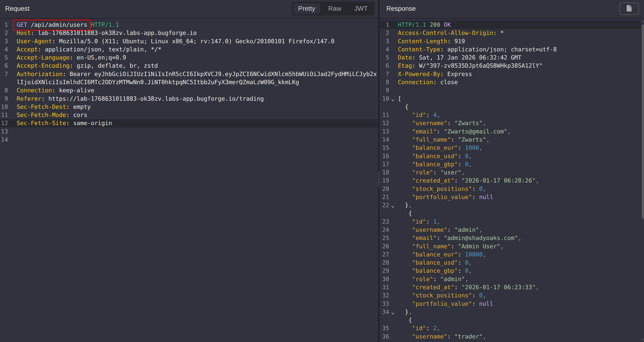This screenshot has height=342, width=644.
Task: Collapse the block at response line 34
Action: coord(393,313)
